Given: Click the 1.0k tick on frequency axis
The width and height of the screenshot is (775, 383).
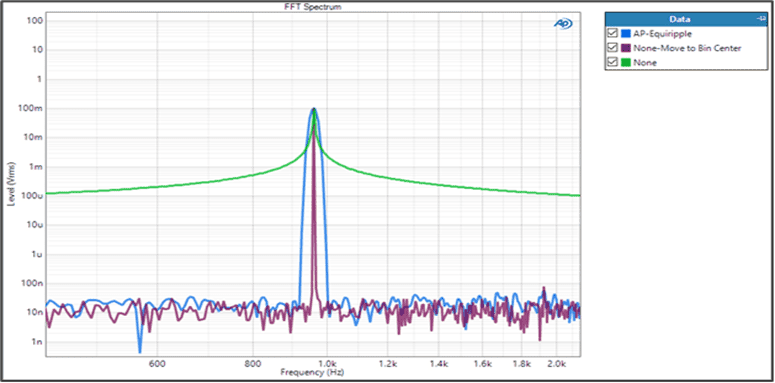Looking at the screenshot, I should [330, 363].
